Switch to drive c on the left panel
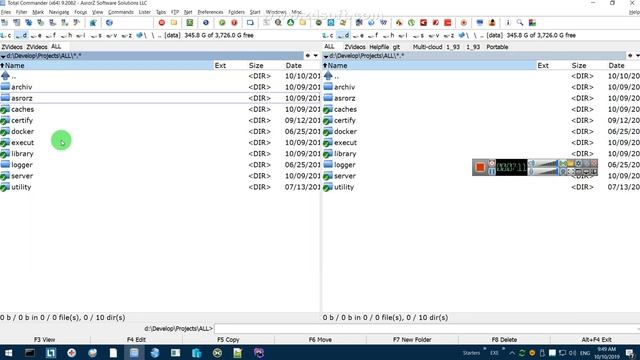Screen dimensions: 640x360 pyautogui.click(x=7, y=36)
